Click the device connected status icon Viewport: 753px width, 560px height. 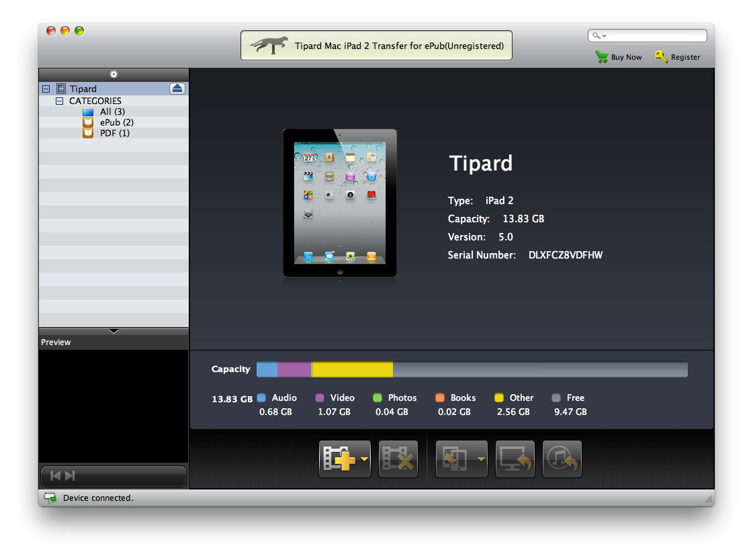pyautogui.click(x=50, y=497)
